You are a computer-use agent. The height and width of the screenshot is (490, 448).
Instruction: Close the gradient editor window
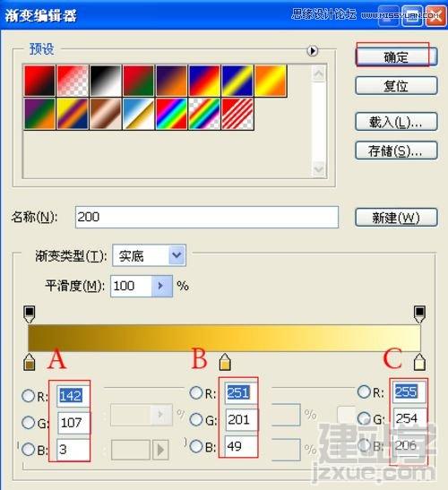436,15
